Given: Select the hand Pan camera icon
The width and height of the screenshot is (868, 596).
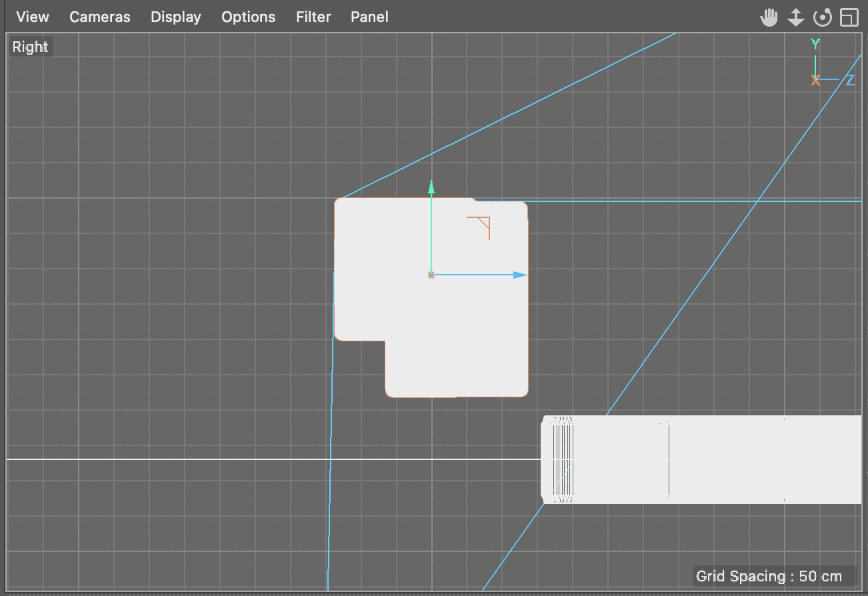Looking at the screenshot, I should coord(769,17).
